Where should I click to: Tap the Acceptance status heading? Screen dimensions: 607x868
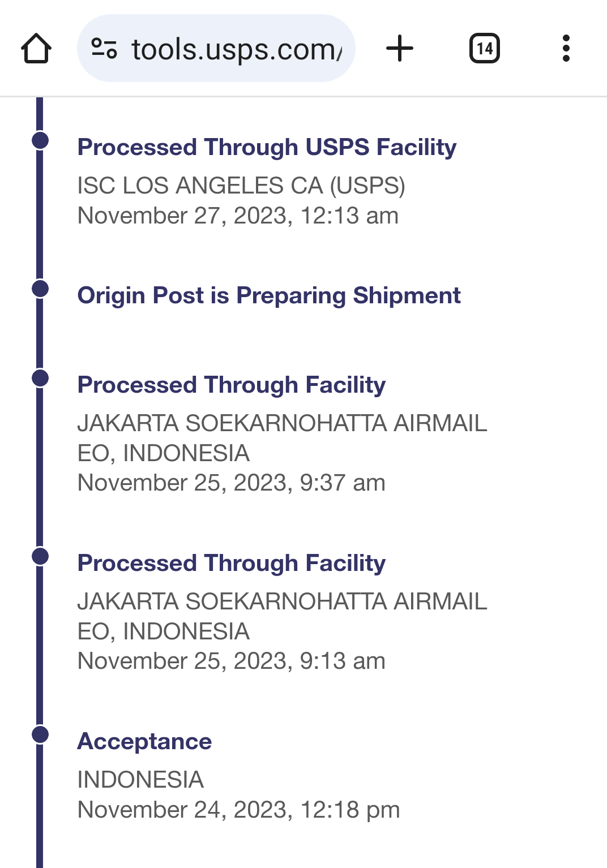point(144,741)
